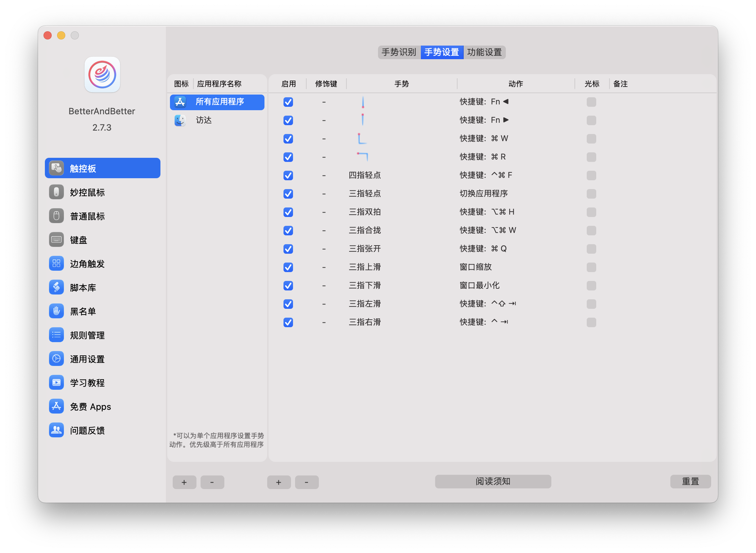Select the 三指右滑 gesture row

coord(365,322)
